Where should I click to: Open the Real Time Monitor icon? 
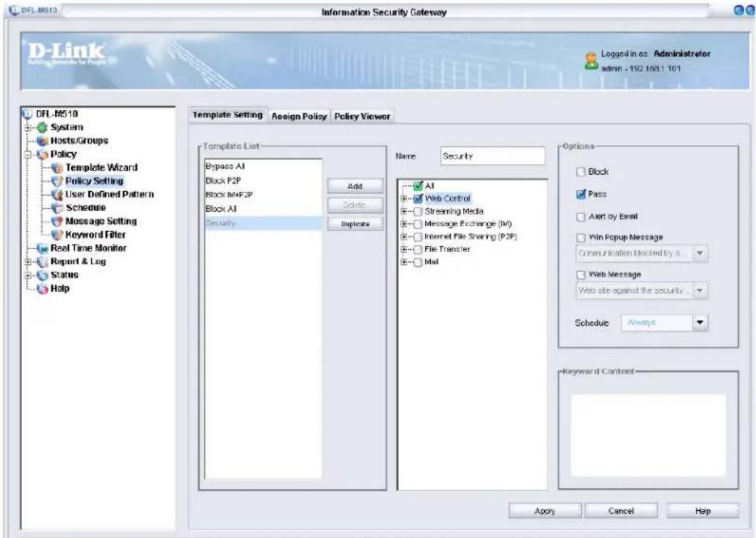pyautogui.click(x=42, y=248)
